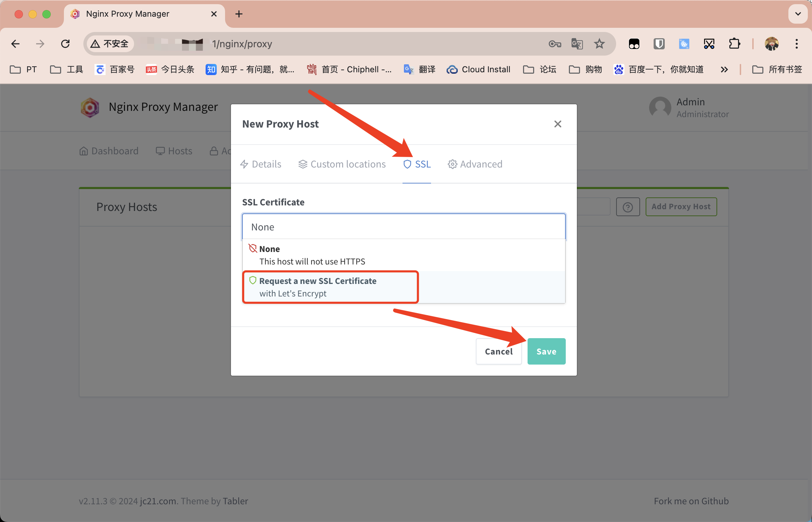
Task: Open the 工具 bookmark folder
Action: point(67,70)
